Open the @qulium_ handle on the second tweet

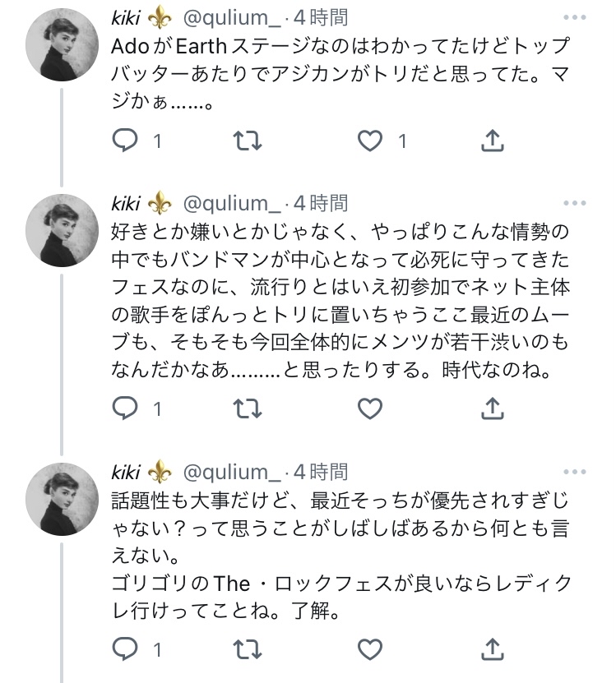[x=231, y=202]
